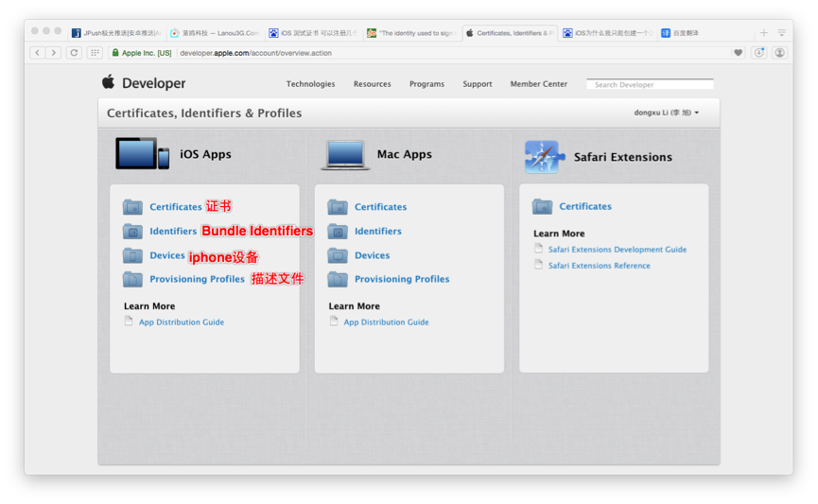This screenshot has height=504, width=818.
Task: Open the Top Sites grid icon
Action: (x=95, y=53)
